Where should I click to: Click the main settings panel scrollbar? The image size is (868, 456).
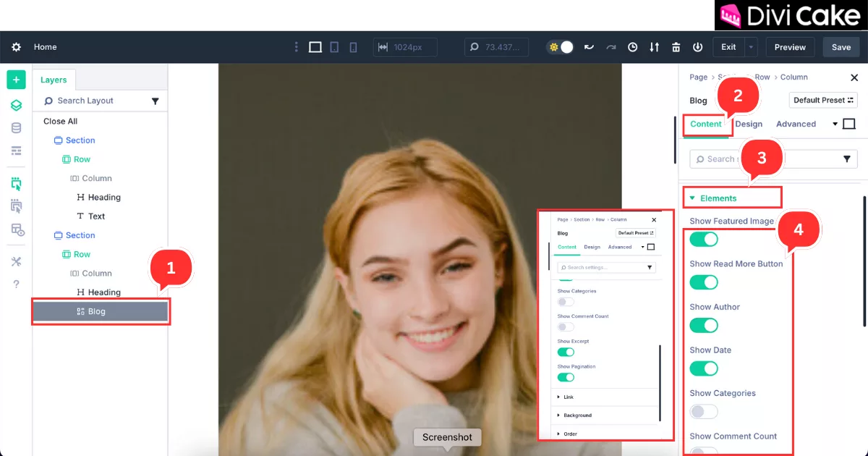click(x=864, y=261)
